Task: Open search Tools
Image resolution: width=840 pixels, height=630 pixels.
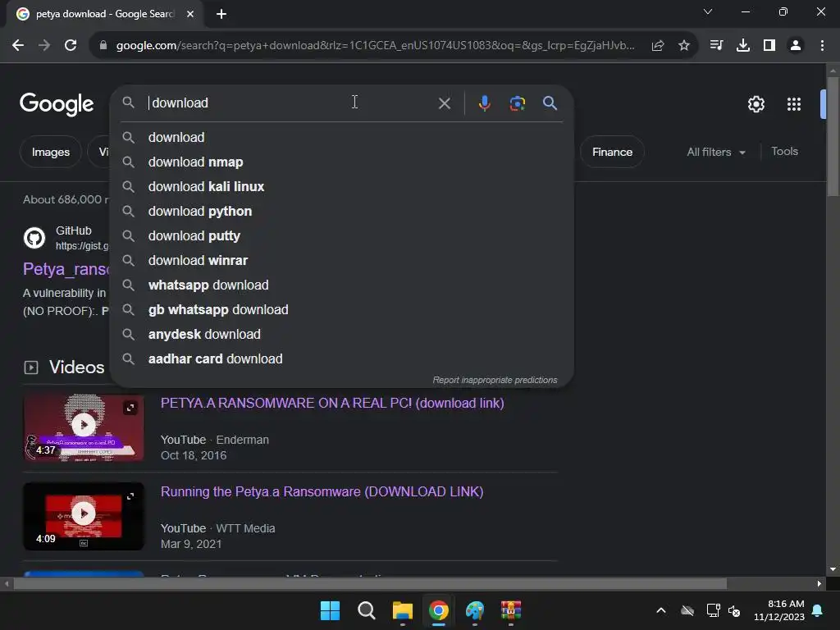Action: (x=785, y=152)
